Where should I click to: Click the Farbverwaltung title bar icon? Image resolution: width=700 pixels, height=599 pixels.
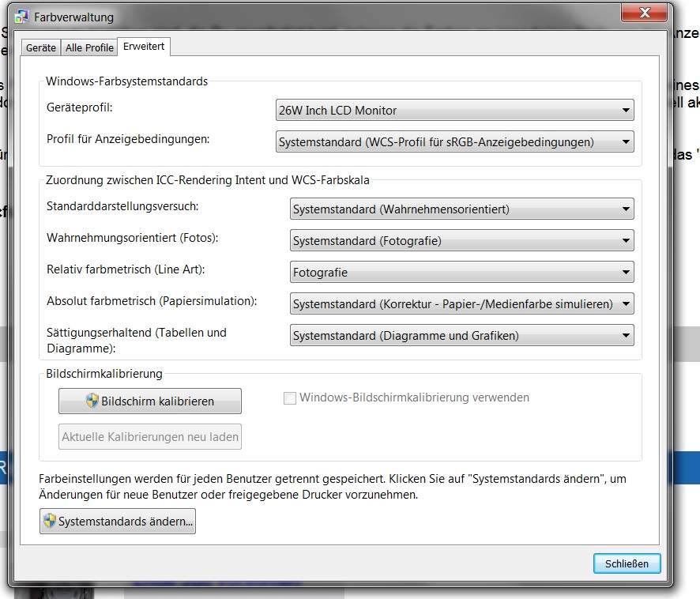[21, 17]
